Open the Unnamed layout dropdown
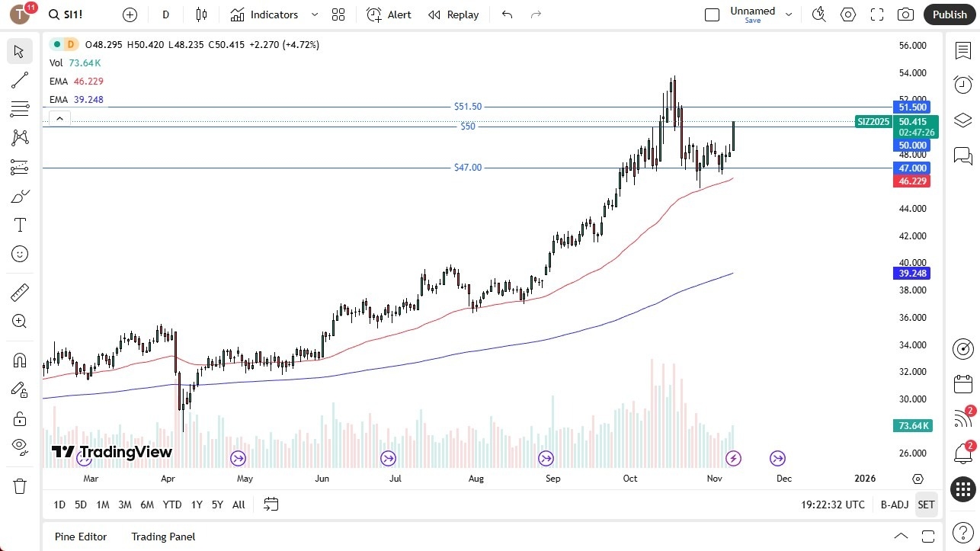This screenshot has width=980, height=551. click(789, 14)
